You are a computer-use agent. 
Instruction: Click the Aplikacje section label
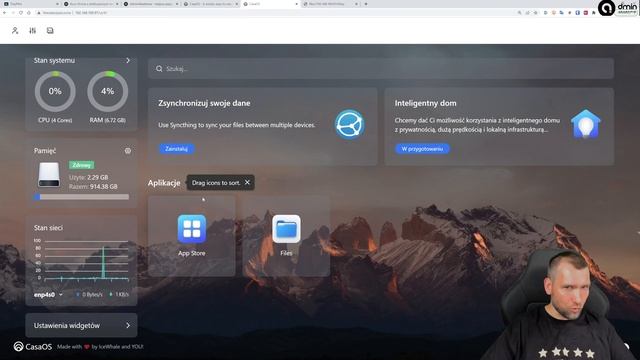(x=164, y=183)
